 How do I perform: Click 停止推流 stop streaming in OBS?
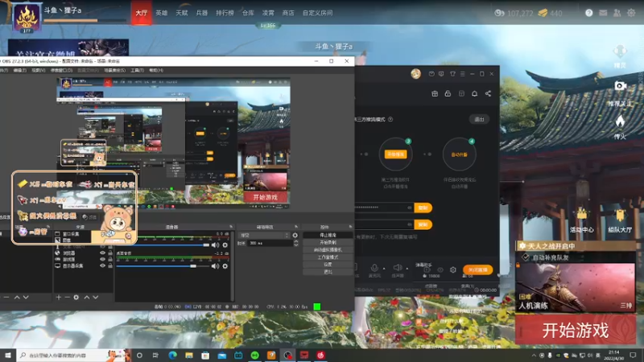coord(328,235)
